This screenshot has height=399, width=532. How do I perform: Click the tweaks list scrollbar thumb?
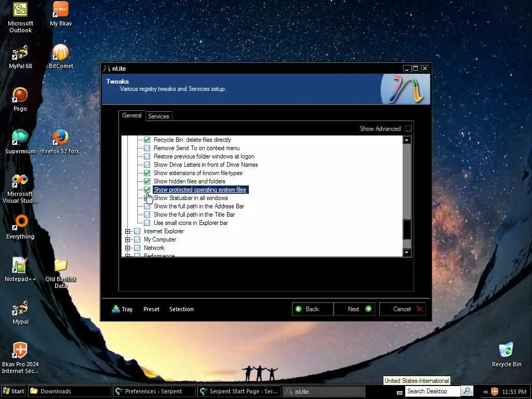(x=406, y=229)
